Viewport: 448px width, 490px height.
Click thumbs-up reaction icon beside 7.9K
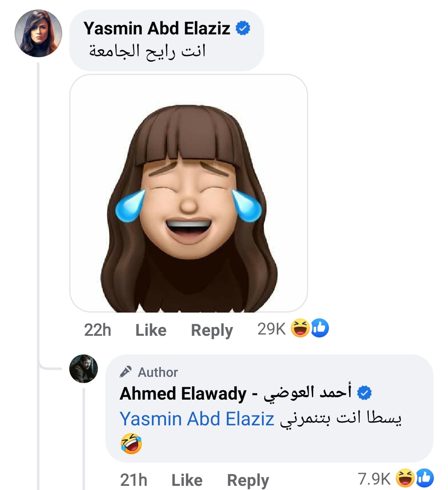tap(425, 478)
